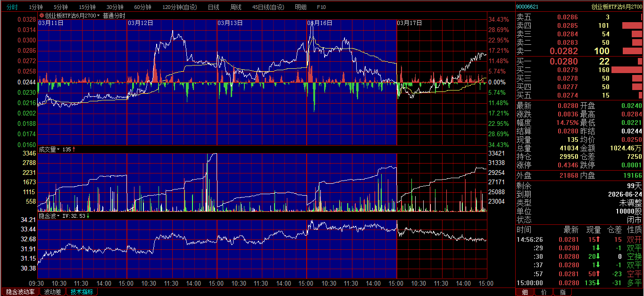Viewport: 644px width, 296px height.
Task: Click the 剩余 value 99天
Action: 635,186
